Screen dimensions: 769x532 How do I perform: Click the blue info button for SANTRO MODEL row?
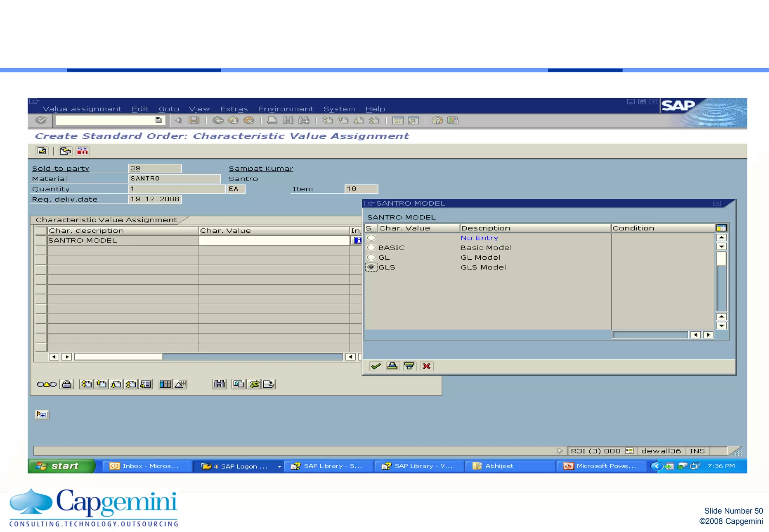click(357, 240)
